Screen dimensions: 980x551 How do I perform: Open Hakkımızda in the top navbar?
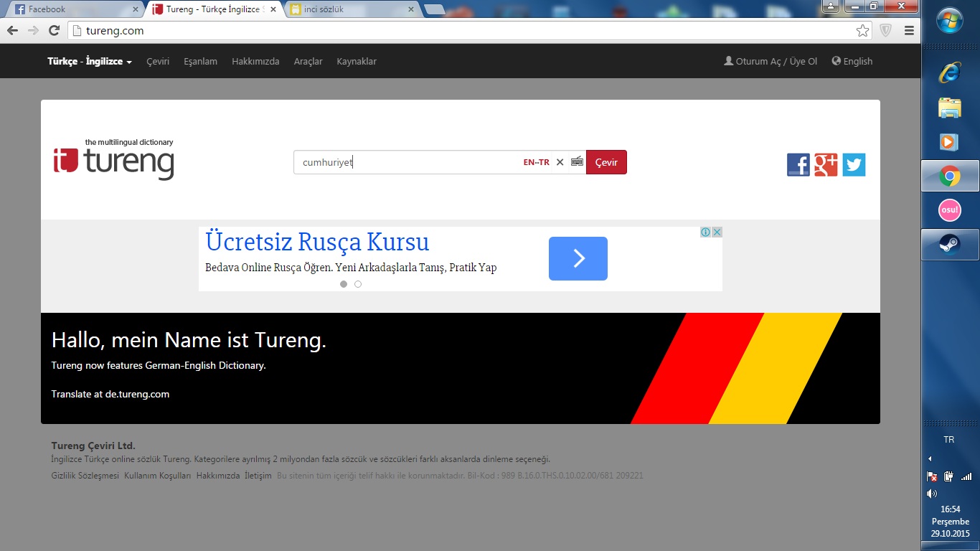point(255,62)
